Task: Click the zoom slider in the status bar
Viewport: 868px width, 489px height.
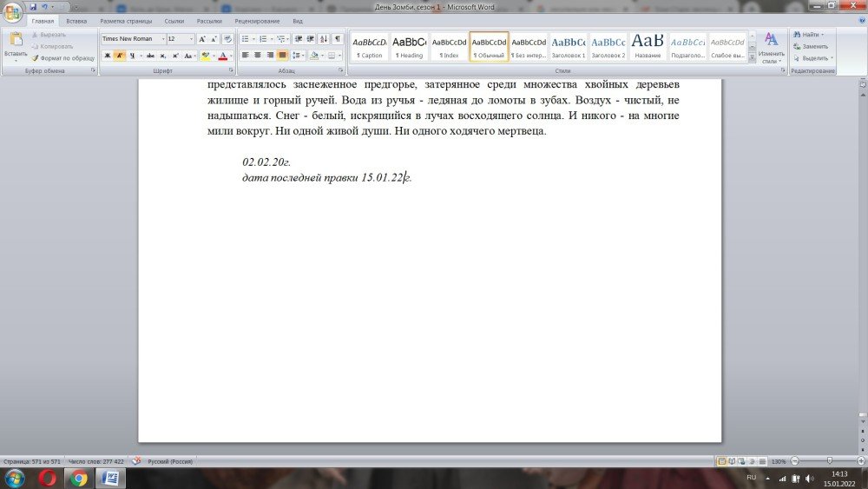Action: coord(830,460)
